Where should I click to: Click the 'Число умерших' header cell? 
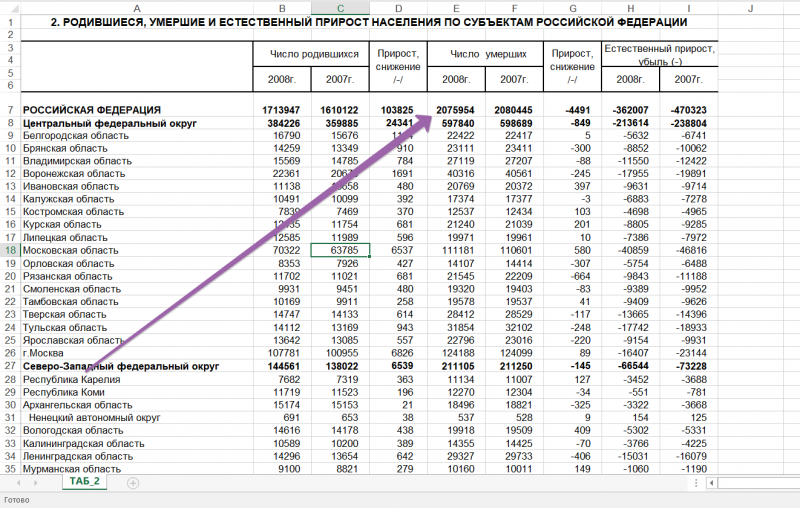(x=485, y=54)
